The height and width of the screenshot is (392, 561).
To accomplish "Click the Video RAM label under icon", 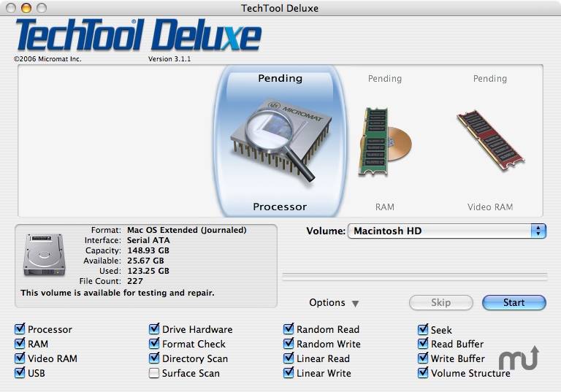I will pos(490,207).
